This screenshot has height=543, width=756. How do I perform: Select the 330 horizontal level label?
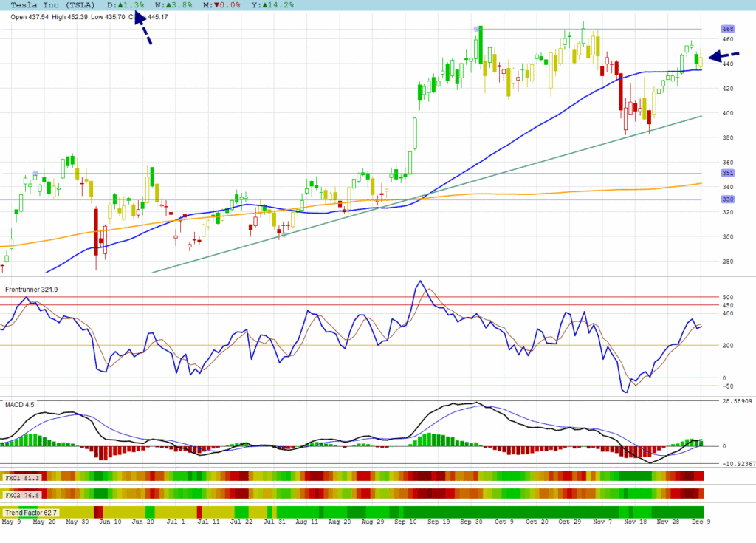click(727, 199)
